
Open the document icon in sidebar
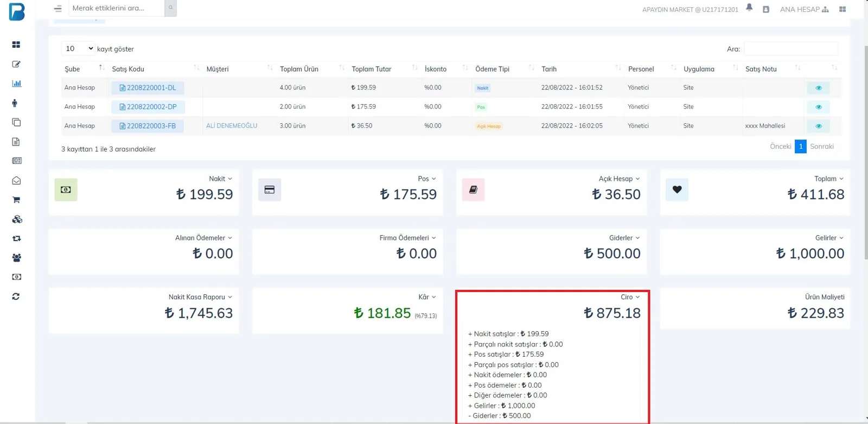[16, 142]
